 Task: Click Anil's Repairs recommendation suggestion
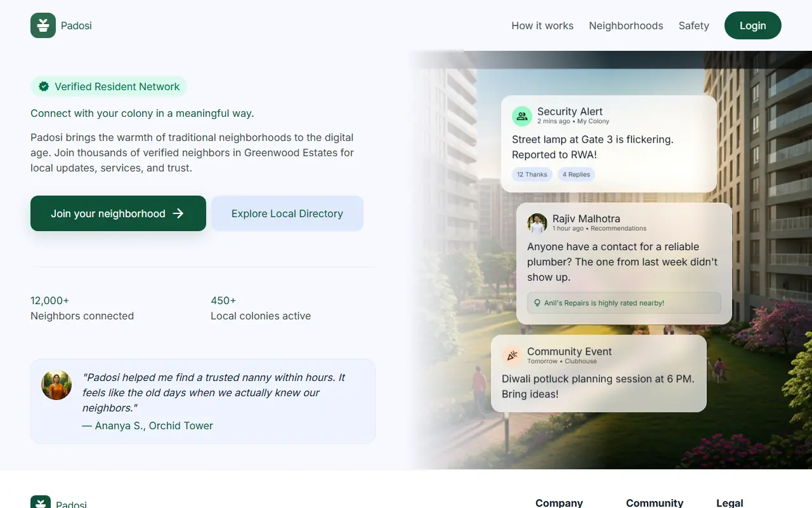coord(624,303)
